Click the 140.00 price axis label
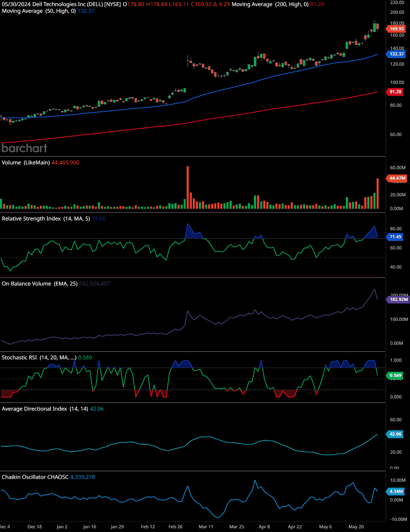This screenshot has width=410, height=532. tap(397, 48)
